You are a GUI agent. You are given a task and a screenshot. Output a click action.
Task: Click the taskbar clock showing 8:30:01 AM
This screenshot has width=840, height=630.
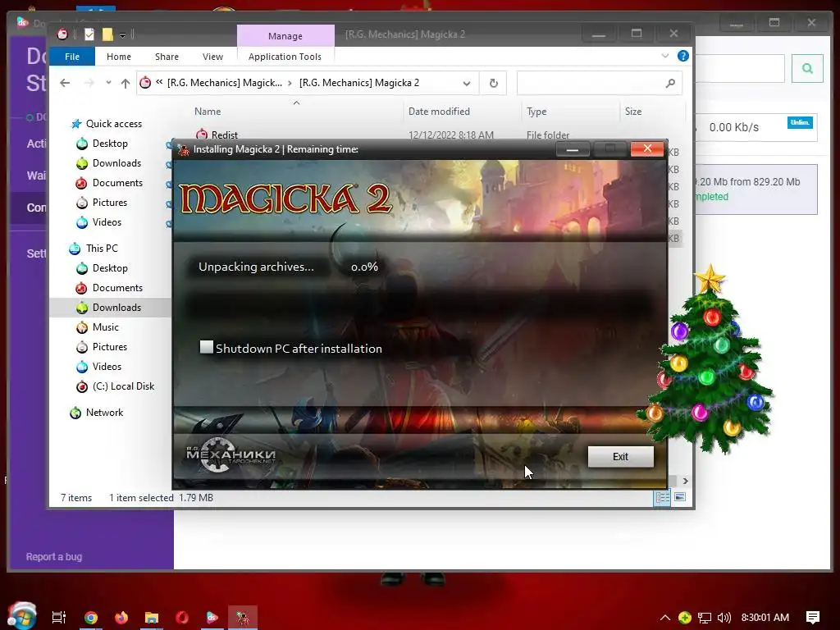[765, 618]
